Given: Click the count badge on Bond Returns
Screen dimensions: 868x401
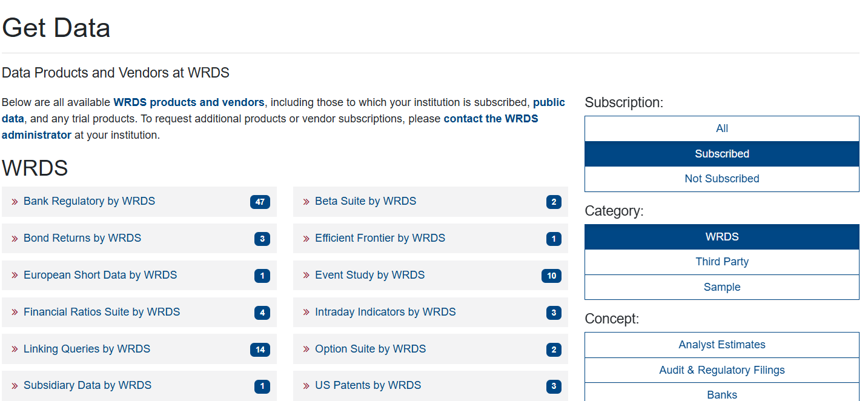Looking at the screenshot, I should (262, 239).
